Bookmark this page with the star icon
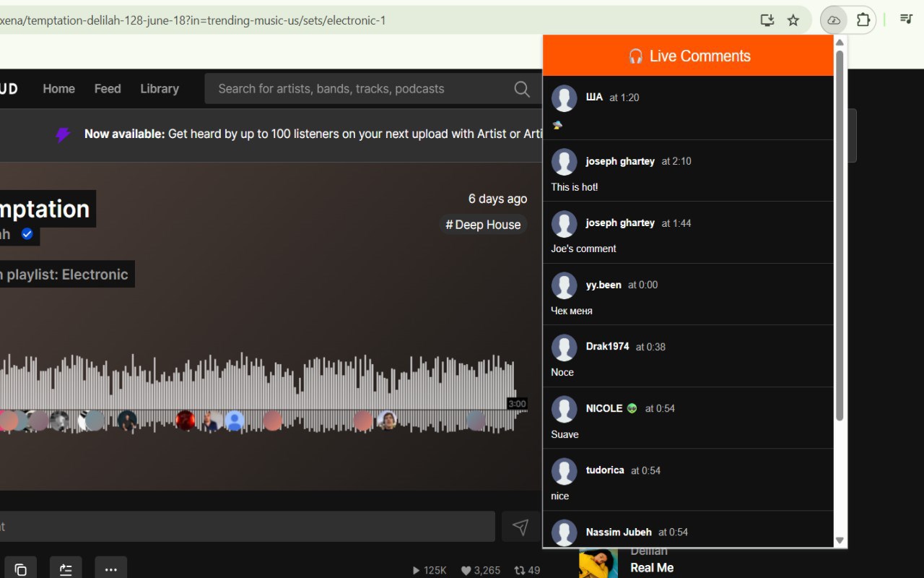 793,20
